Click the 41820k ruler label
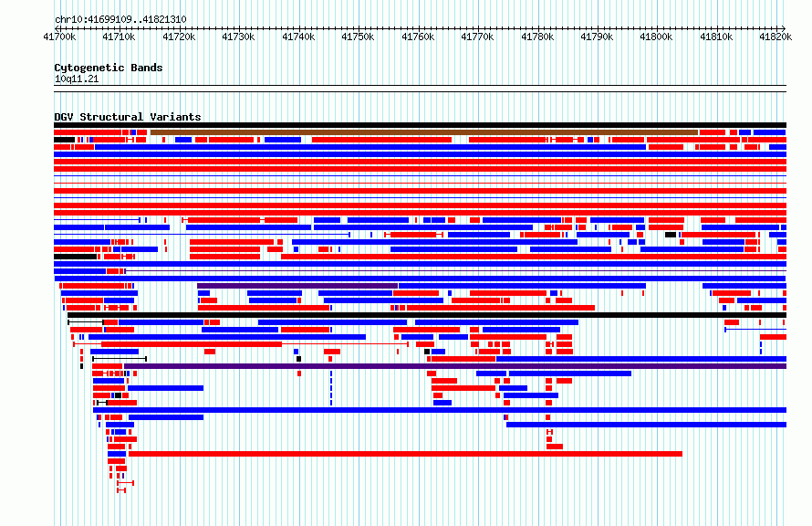Viewport: 812px width, 526px height. [x=776, y=37]
